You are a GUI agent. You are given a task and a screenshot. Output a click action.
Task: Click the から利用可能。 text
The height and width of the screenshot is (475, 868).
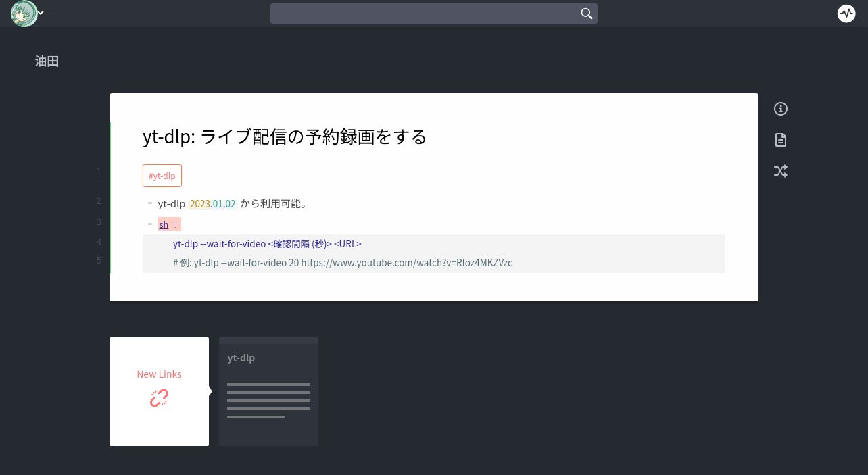274,203
